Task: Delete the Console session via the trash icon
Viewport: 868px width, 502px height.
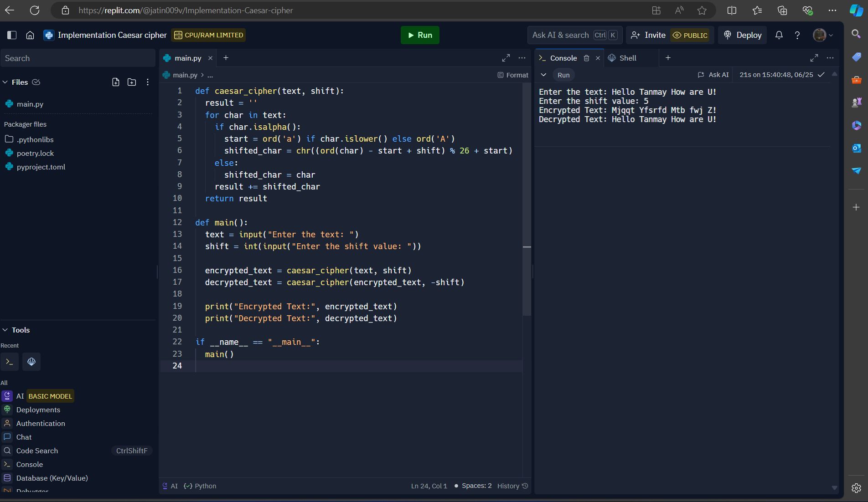Action: tap(586, 58)
